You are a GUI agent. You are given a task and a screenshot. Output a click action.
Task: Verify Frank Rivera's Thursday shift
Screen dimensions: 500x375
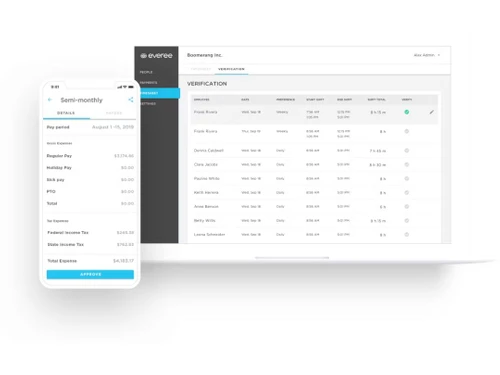(407, 131)
